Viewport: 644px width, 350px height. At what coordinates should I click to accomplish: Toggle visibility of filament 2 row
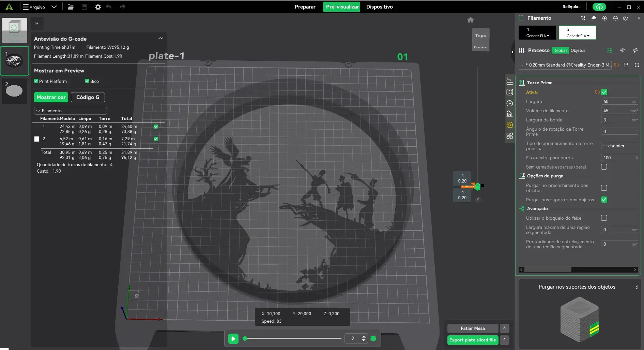pyautogui.click(x=156, y=139)
